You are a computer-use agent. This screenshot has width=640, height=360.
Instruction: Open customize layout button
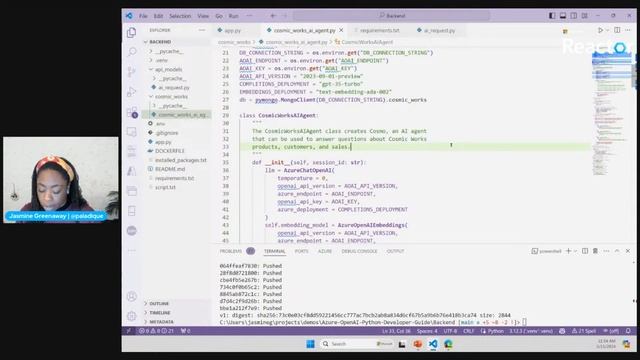tap(584, 16)
